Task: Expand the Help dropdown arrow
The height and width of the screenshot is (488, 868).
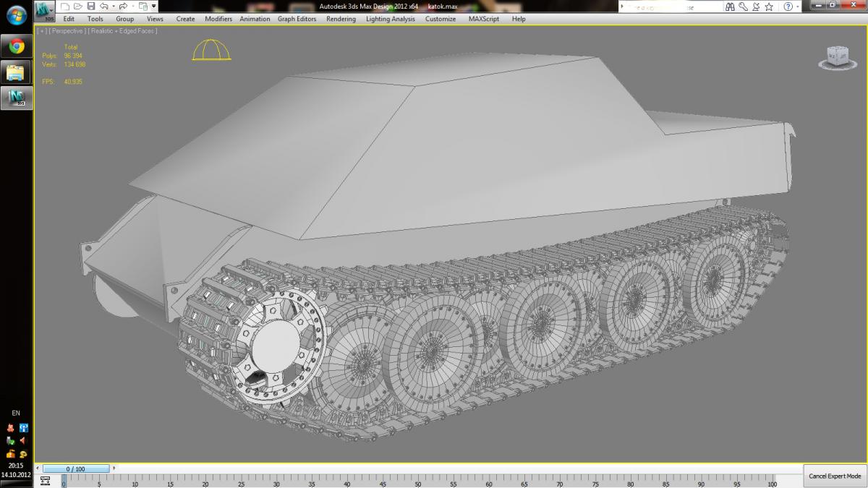Action: pyautogui.click(x=798, y=7)
